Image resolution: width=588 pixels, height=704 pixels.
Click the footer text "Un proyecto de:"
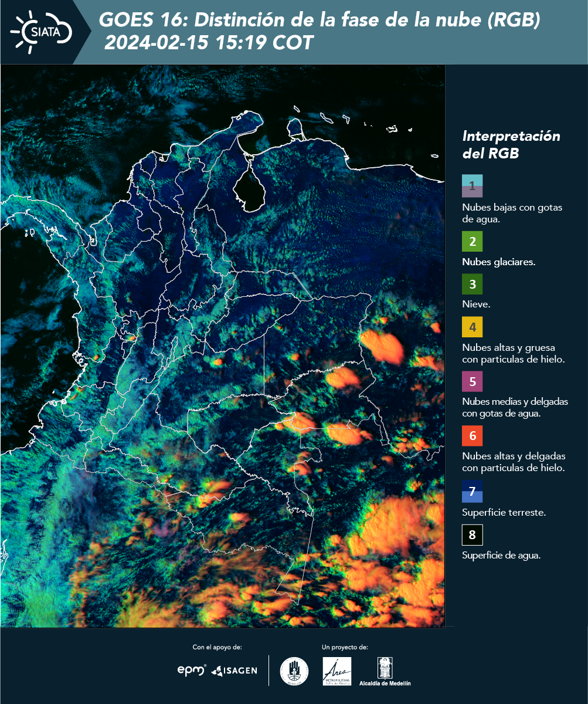(x=345, y=647)
